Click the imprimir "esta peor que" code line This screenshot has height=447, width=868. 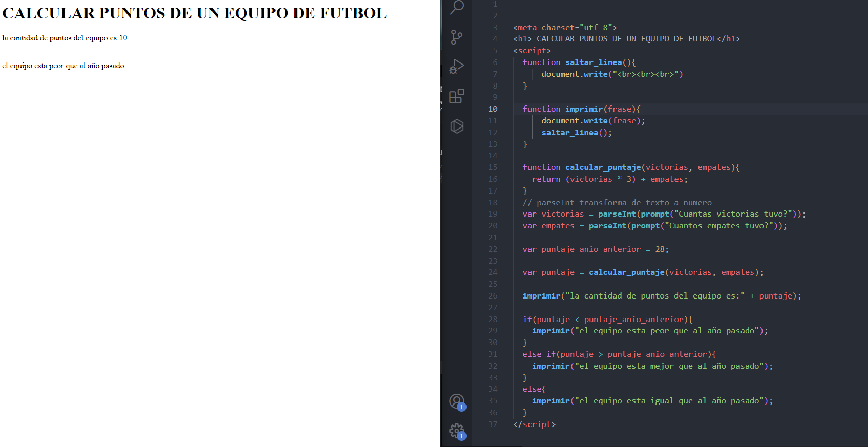tap(650, 331)
